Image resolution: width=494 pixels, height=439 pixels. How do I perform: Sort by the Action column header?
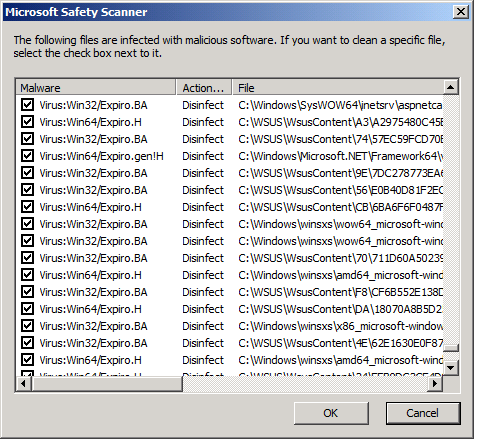tap(204, 88)
